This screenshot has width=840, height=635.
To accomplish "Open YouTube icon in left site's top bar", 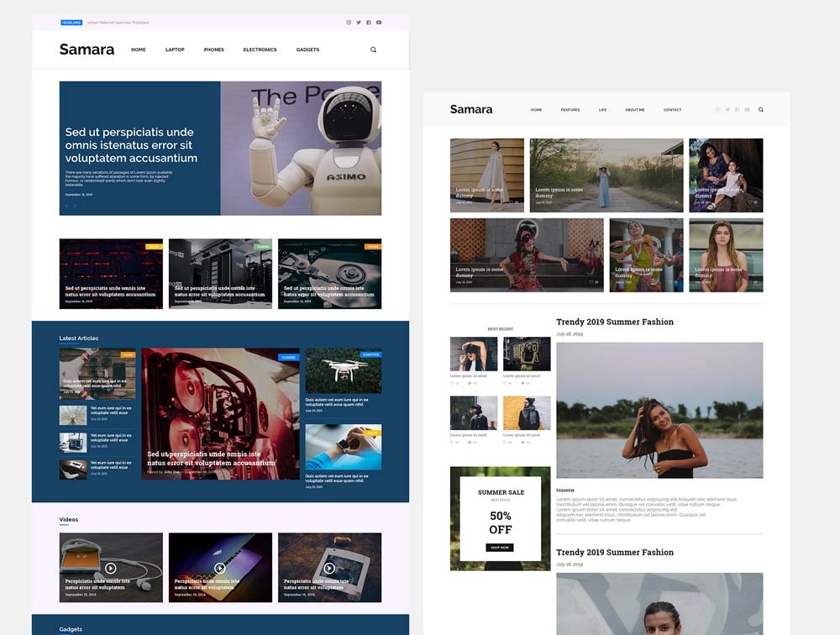I will pyautogui.click(x=379, y=23).
